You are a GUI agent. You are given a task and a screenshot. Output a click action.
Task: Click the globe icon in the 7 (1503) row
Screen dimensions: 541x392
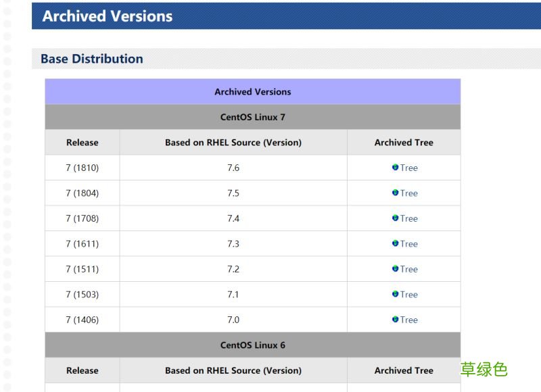pyautogui.click(x=395, y=295)
